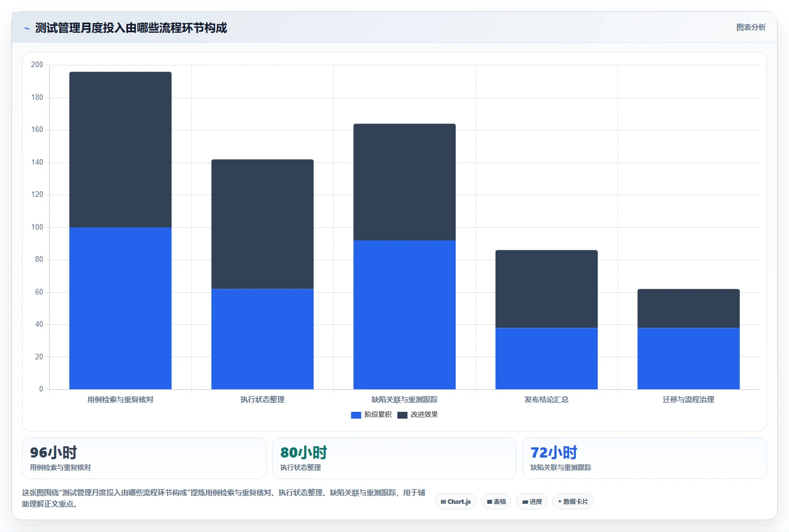Click the lightning icon beside the chart title
Screen dimensions: 789x532
click(x=27, y=28)
